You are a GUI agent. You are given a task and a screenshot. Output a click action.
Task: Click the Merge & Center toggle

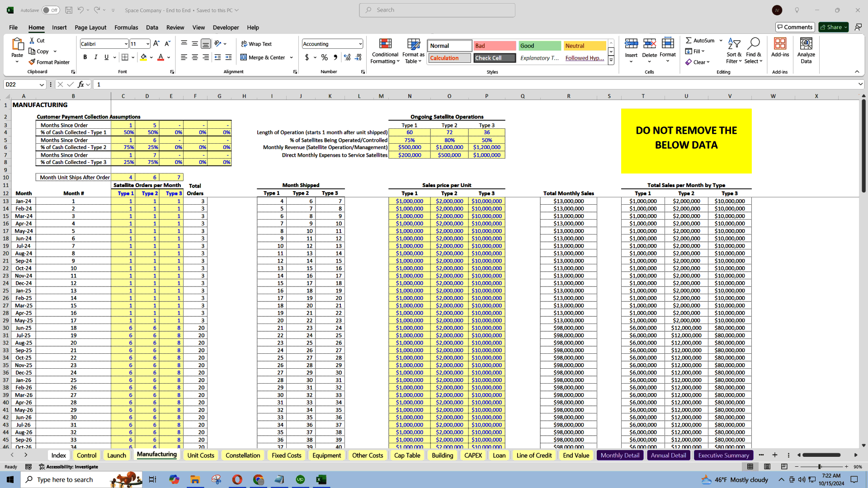264,57
